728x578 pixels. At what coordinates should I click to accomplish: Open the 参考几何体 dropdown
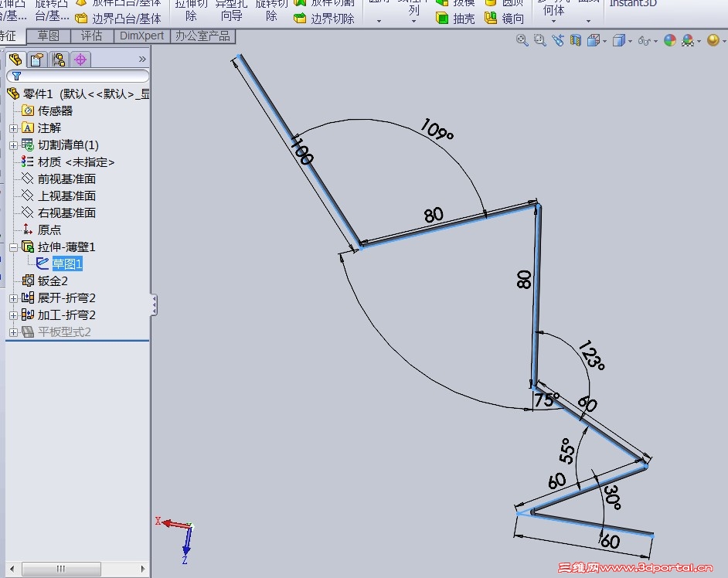(553, 21)
